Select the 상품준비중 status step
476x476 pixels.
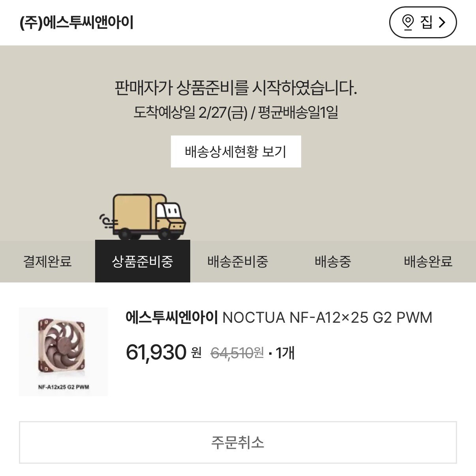click(x=142, y=262)
